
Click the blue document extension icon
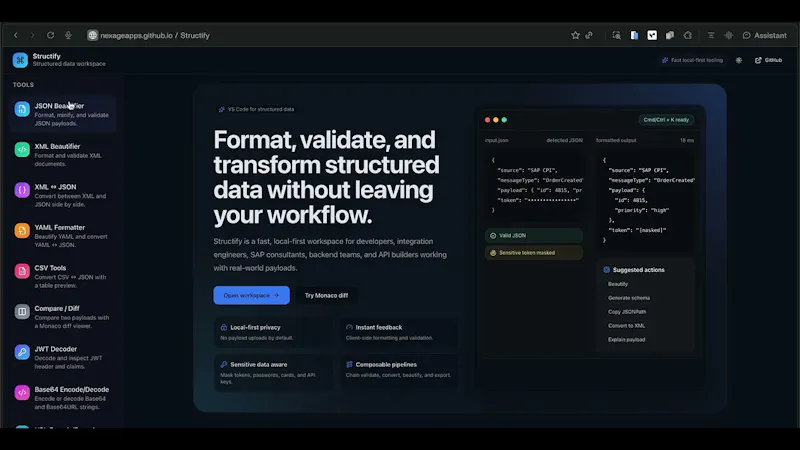pos(634,35)
